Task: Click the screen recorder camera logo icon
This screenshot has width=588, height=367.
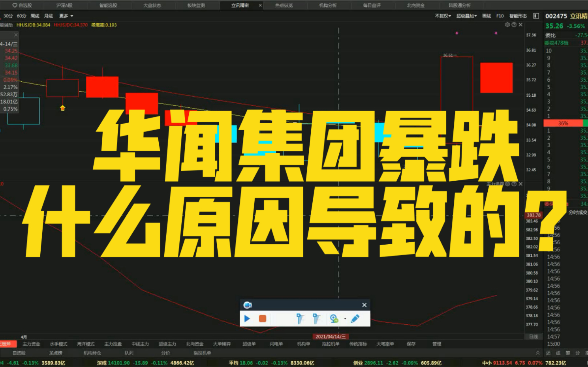Action: tap(248, 305)
